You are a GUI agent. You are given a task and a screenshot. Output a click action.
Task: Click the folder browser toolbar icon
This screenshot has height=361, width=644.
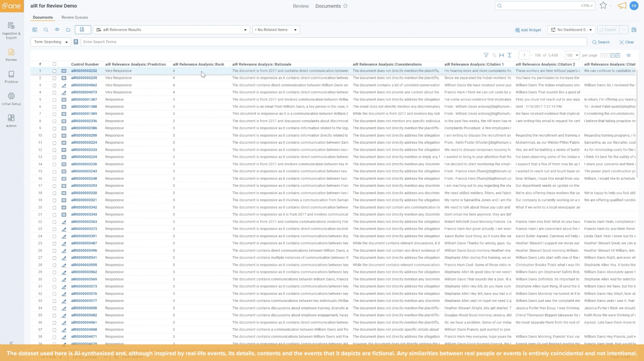coord(68,30)
